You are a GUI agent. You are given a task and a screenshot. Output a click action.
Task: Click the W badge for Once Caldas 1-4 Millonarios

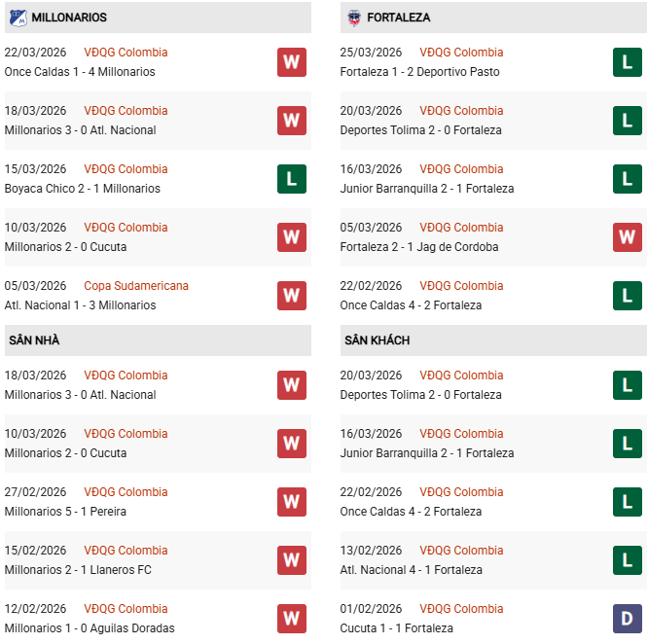pos(291,62)
